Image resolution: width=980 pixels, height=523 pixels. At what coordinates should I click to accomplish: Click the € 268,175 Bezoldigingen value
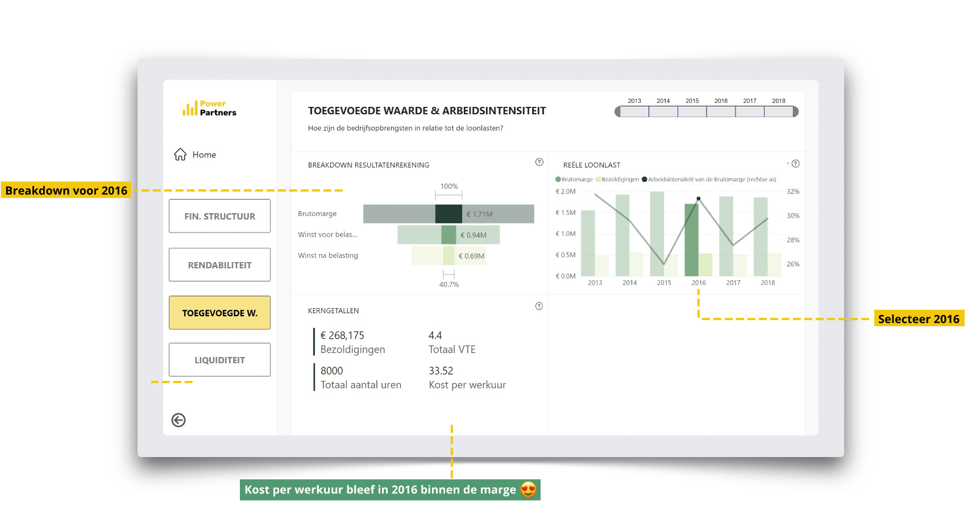(x=342, y=335)
